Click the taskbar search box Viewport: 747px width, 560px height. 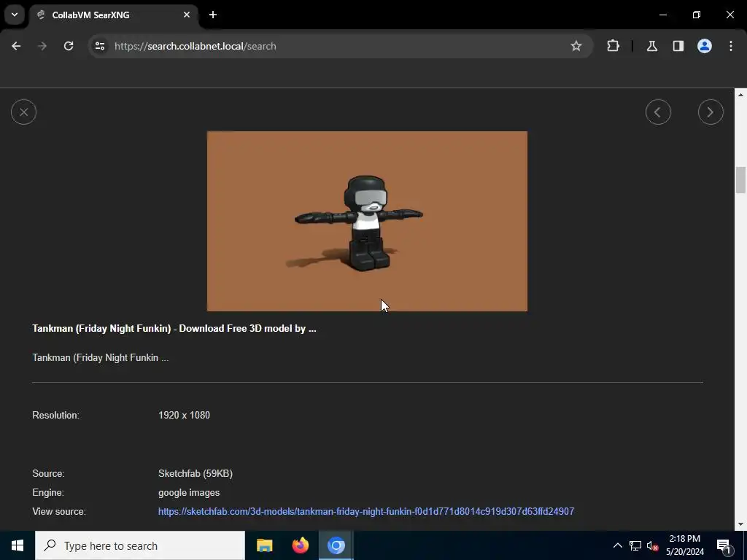coord(140,545)
